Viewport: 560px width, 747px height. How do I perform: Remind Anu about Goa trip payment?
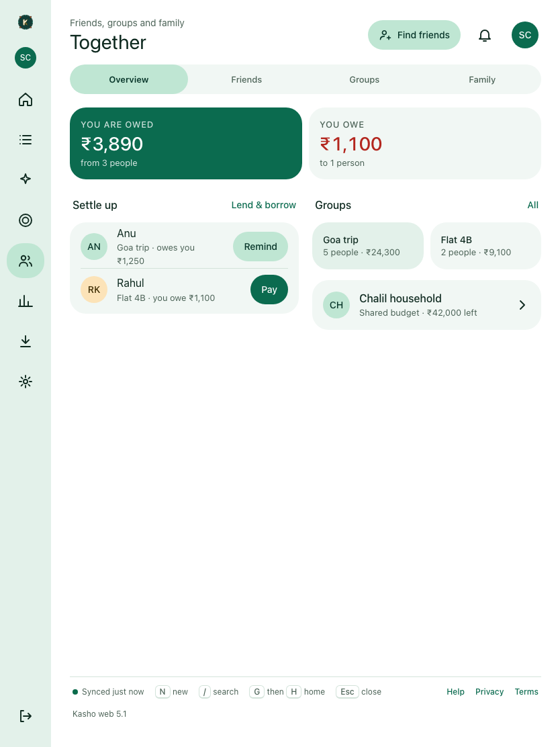[x=261, y=247]
